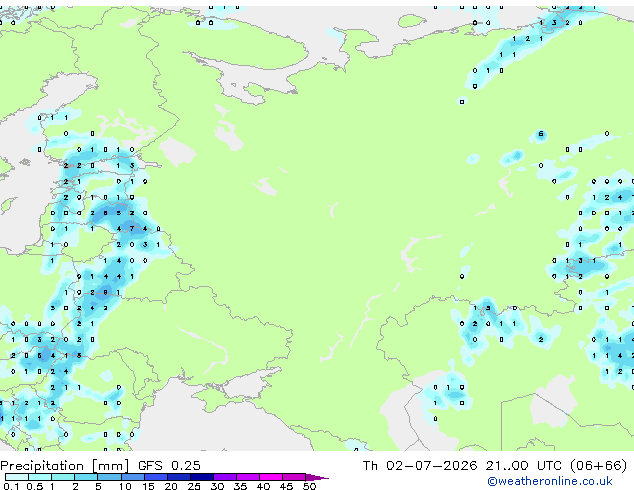Click the '(06+66)' forecast run label
Image resolution: width=634 pixels, height=490 pixels.
coord(598,466)
